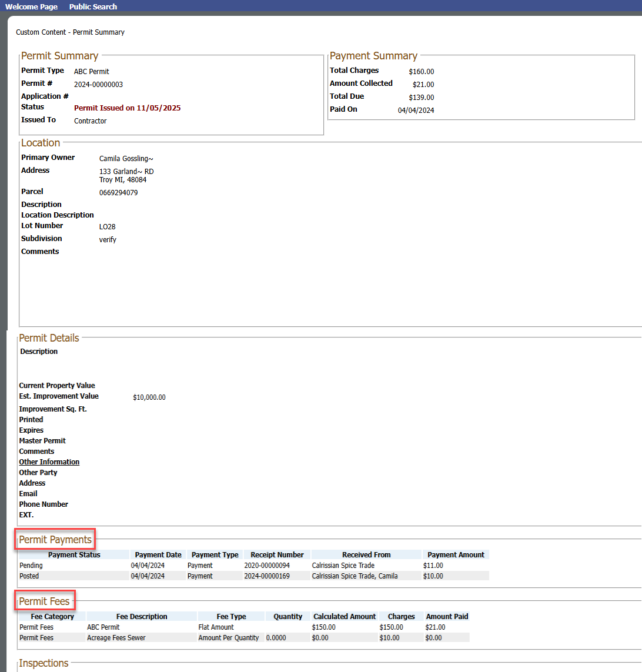Open the Welcome Page menu item

click(31, 6)
